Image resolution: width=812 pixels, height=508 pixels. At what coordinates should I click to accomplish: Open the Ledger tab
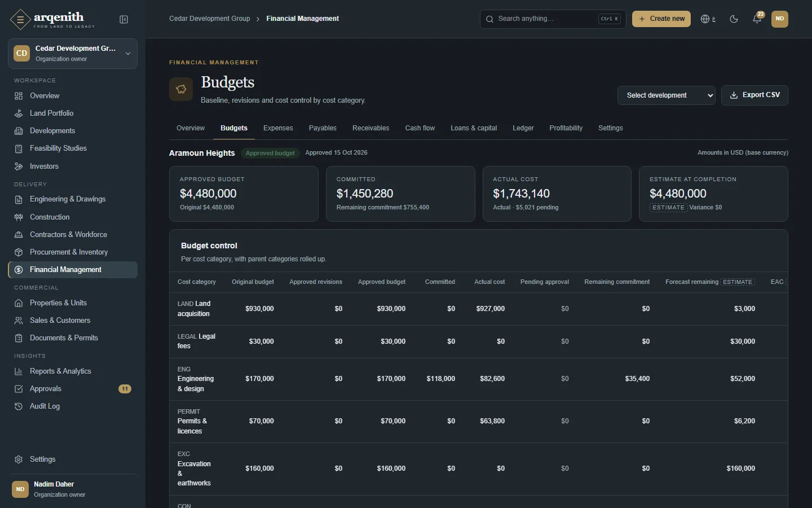click(523, 128)
